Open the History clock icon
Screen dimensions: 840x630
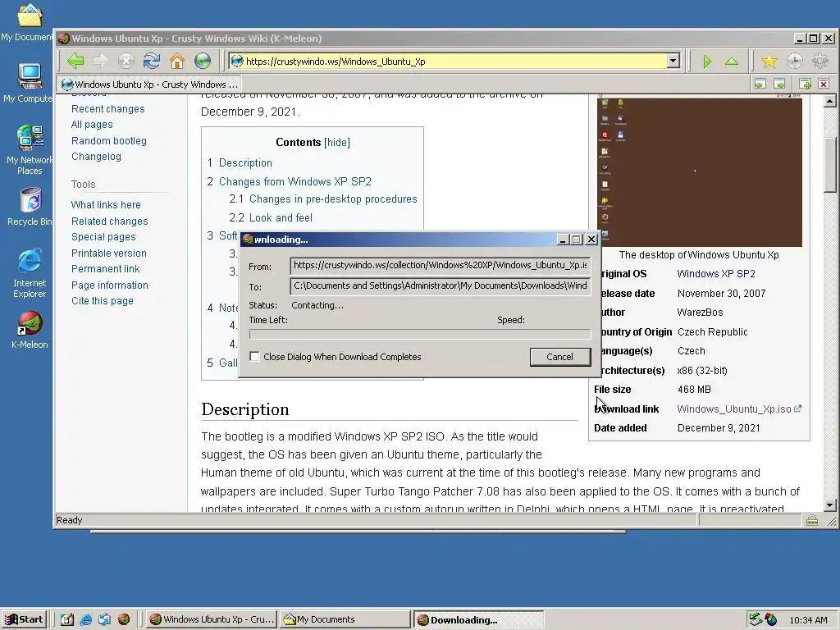point(794,61)
